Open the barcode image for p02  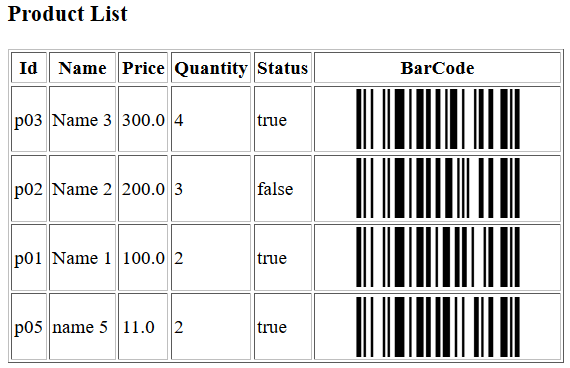pos(438,188)
